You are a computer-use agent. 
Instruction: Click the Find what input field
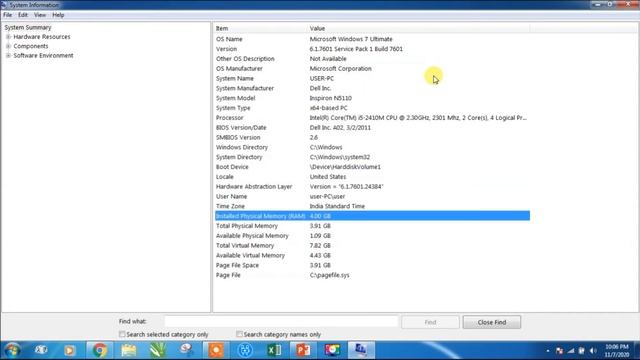pyautogui.click(x=281, y=322)
